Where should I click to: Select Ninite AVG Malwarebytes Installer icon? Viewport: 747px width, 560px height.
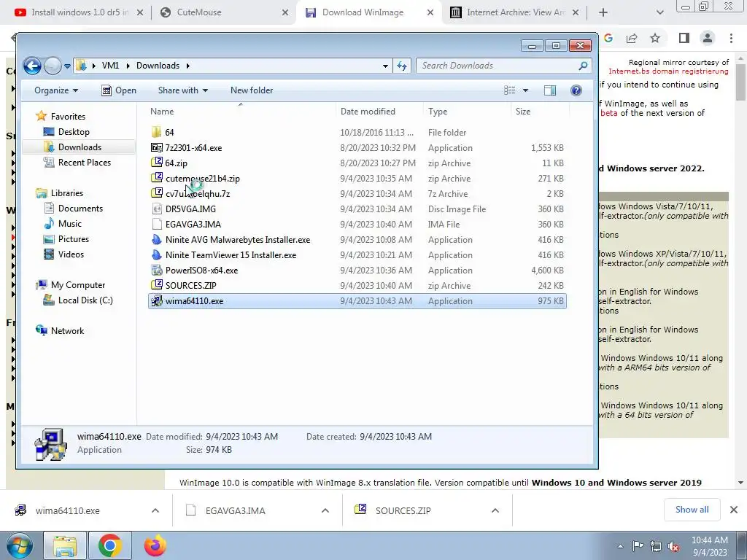pos(156,239)
